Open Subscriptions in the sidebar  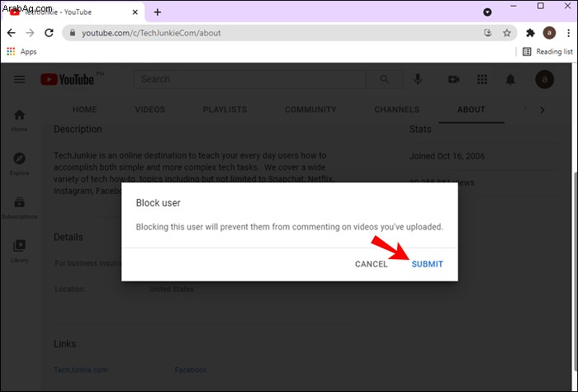pos(19,208)
